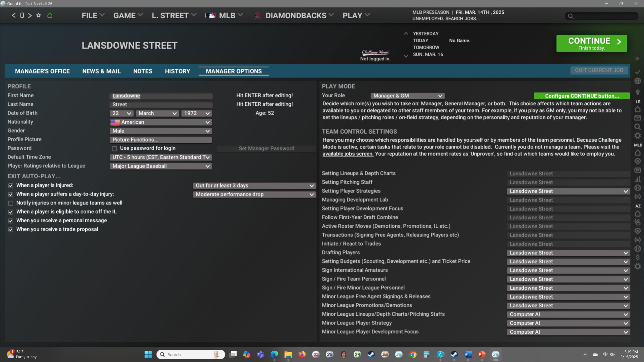This screenshot has width=644, height=362.
Task: Click the previous-day up arrow beside YESTERDAY
Action: [406, 33]
